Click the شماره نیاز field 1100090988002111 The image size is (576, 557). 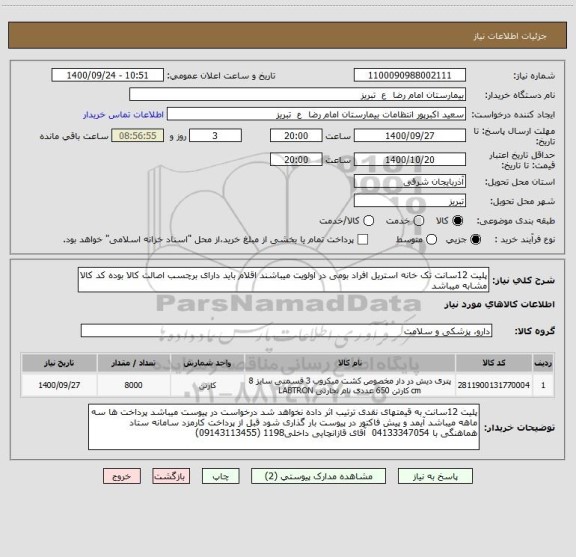410,75
